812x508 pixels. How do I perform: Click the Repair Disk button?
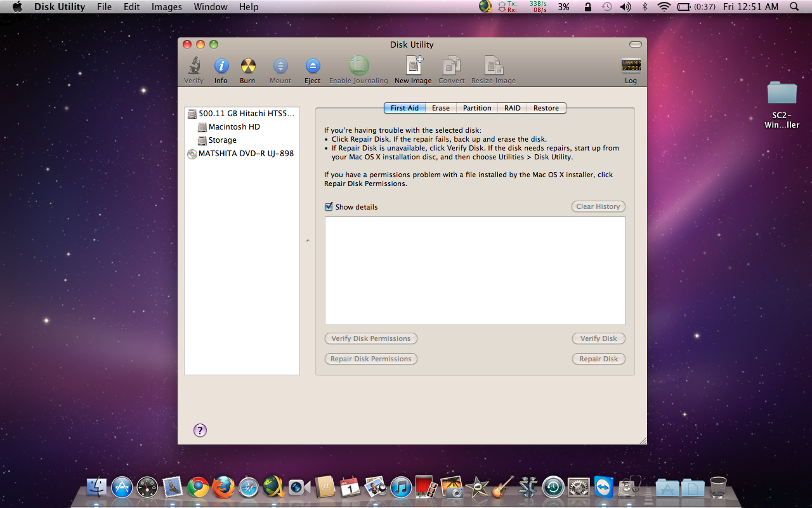tap(599, 359)
